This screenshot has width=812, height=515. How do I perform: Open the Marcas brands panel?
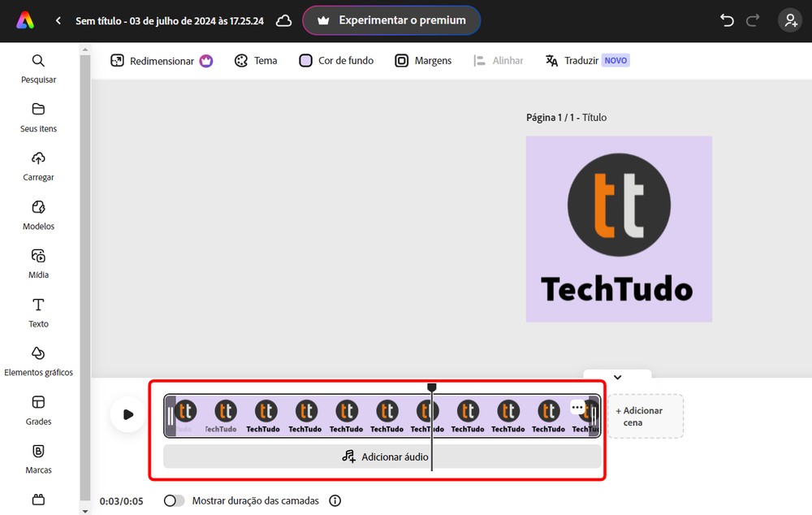click(38, 459)
